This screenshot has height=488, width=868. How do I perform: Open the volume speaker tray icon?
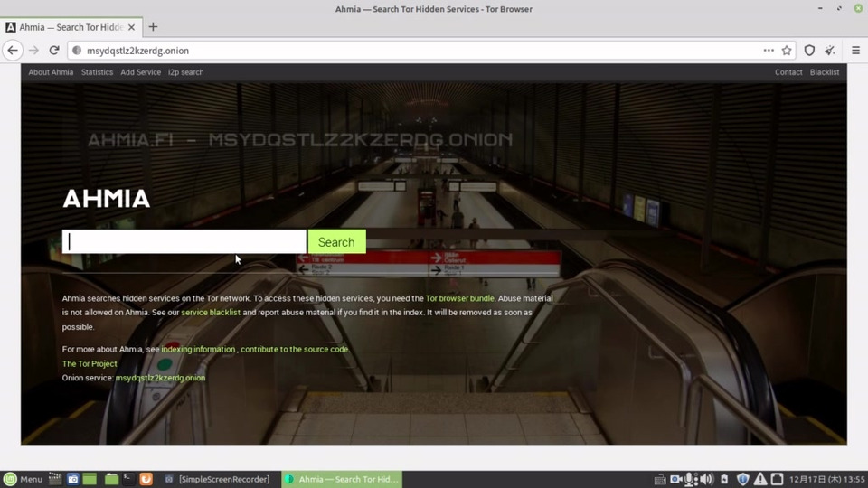pyautogui.click(x=706, y=479)
